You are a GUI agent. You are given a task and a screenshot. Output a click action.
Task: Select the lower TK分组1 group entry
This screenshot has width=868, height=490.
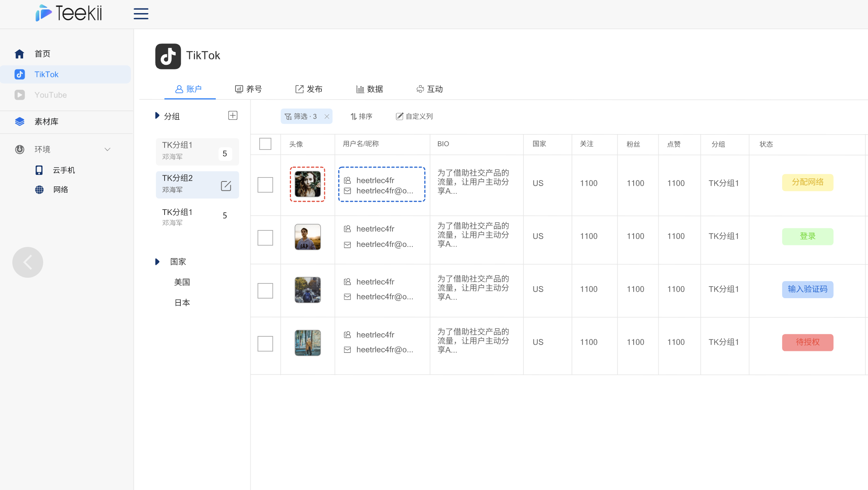click(x=197, y=217)
